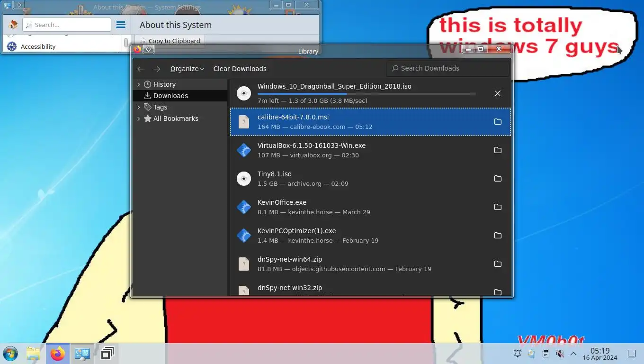Screen dimensions: 644x364
Task: Expand hidden system tray icons
Action: [x=573, y=354]
